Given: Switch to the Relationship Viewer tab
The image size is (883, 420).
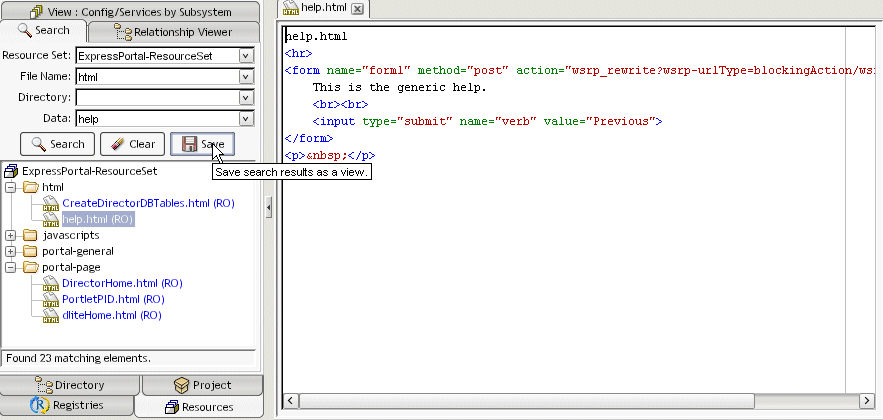Looking at the screenshot, I should [173, 32].
